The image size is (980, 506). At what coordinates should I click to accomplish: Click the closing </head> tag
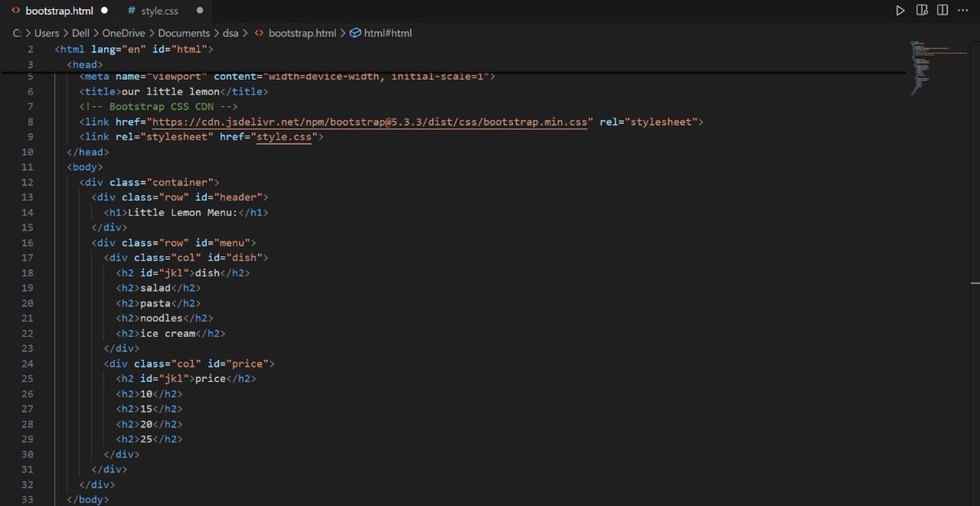point(88,152)
